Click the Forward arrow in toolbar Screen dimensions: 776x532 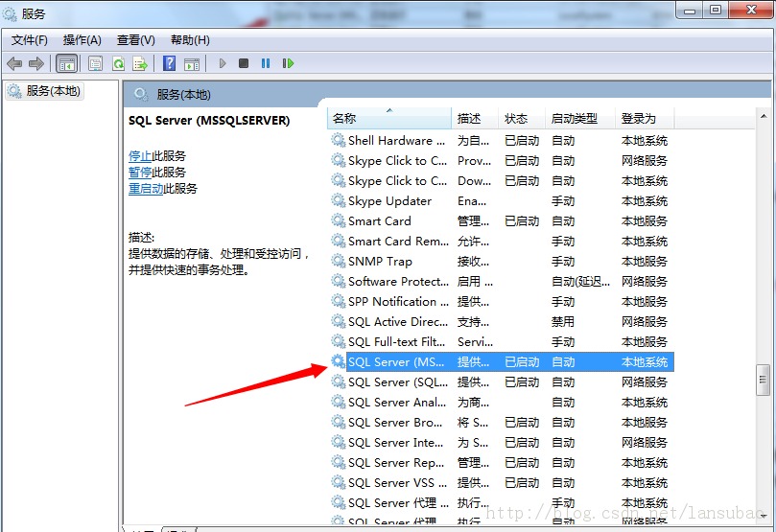coord(36,63)
